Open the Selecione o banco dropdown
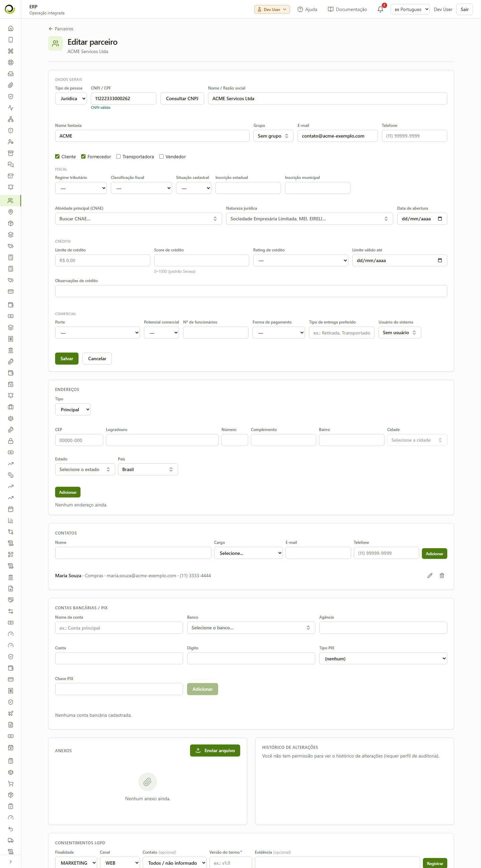Image resolution: width=481 pixels, height=868 pixels. (251, 628)
